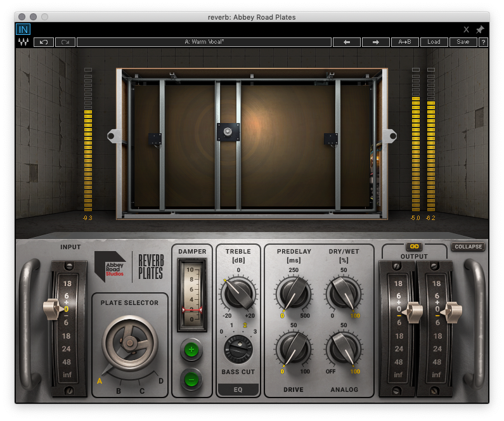
Task: Click the damper red indicator marker
Action: point(192,310)
